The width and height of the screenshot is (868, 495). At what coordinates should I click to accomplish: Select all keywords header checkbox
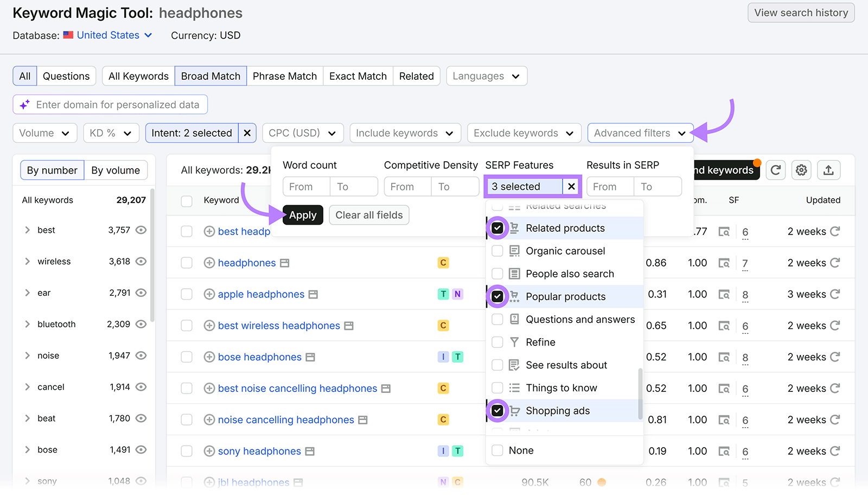187,201
